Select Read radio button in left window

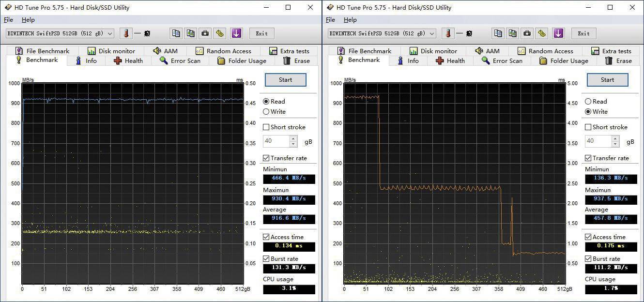pyautogui.click(x=266, y=102)
